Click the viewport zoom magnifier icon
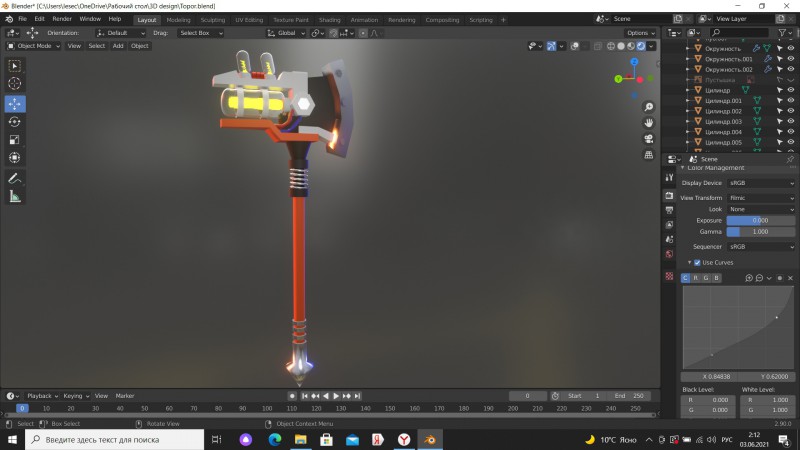The width and height of the screenshot is (800, 450). [x=648, y=107]
